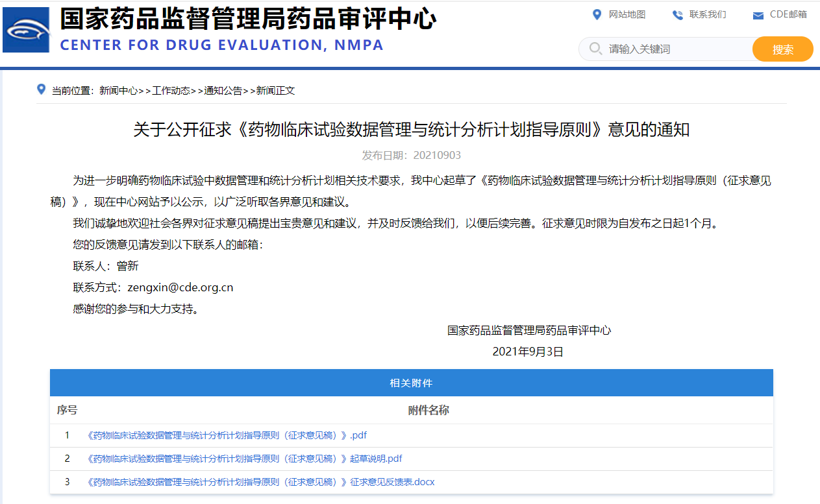Click the phone icon beside 联系我们
Image resolution: width=820 pixels, height=504 pixels.
(678, 15)
